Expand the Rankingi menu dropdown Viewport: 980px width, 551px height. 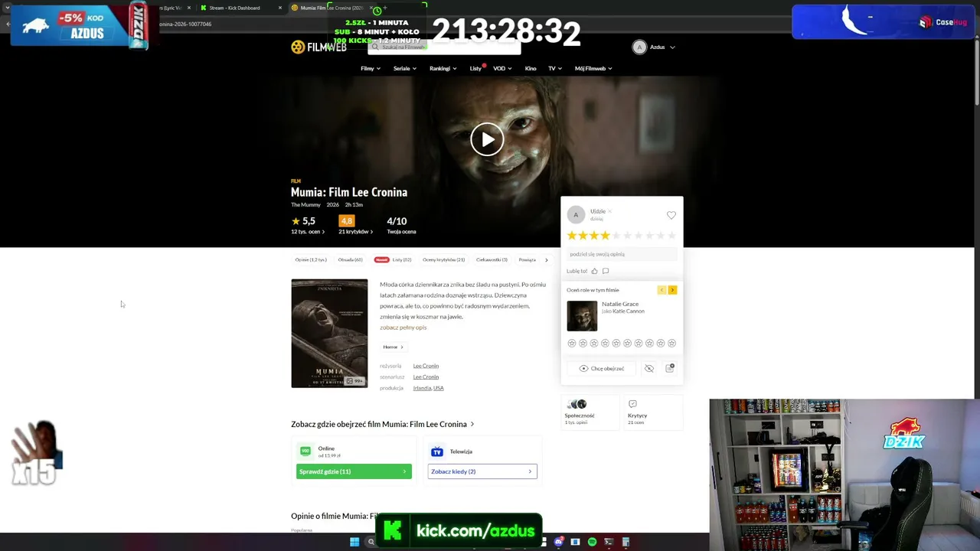tap(443, 69)
